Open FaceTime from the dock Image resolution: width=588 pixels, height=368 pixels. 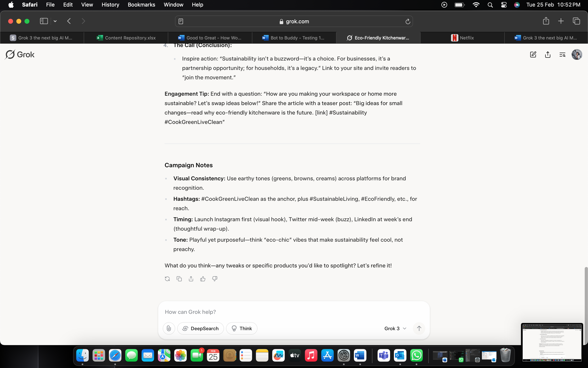pos(197,356)
